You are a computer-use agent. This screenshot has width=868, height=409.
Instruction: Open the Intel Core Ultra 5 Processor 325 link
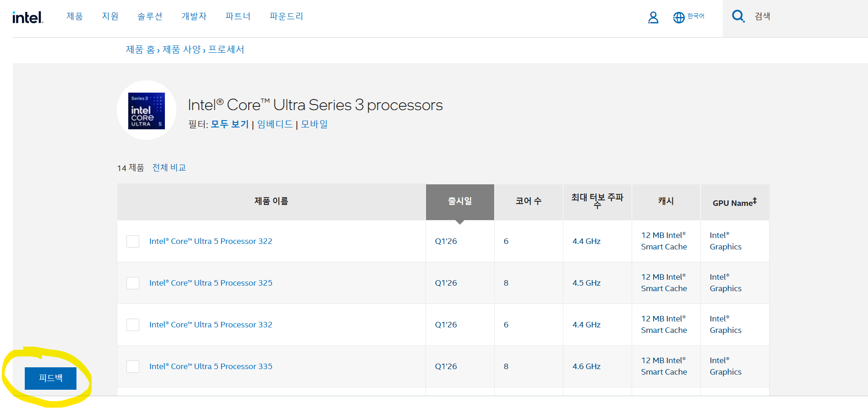211,283
